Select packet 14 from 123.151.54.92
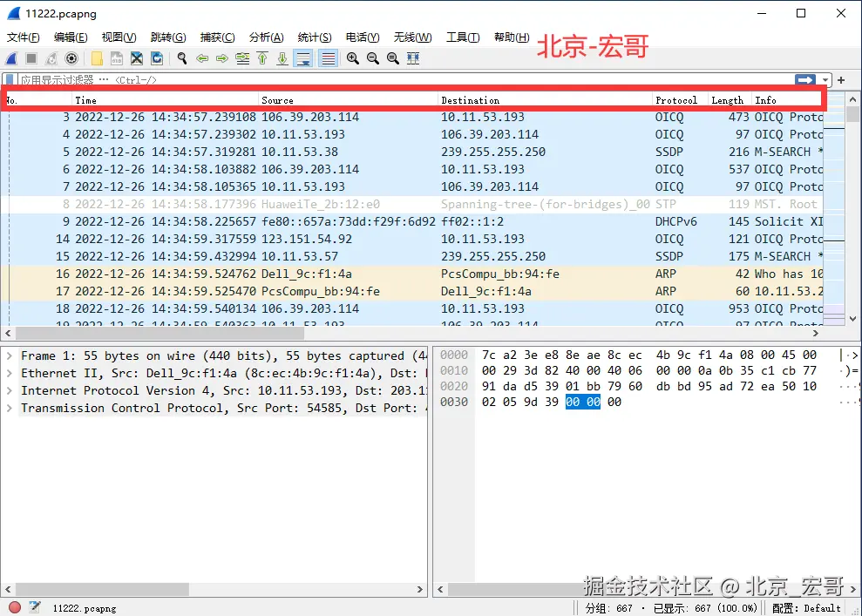The height and width of the screenshot is (616, 862). coord(412,239)
